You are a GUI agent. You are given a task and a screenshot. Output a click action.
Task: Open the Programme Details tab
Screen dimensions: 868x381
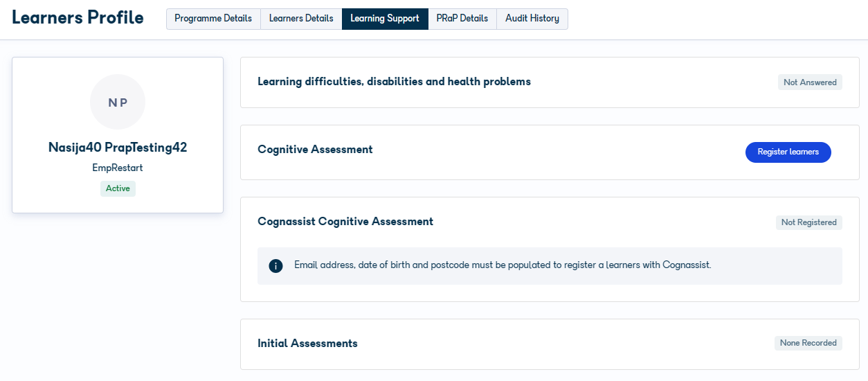(213, 19)
